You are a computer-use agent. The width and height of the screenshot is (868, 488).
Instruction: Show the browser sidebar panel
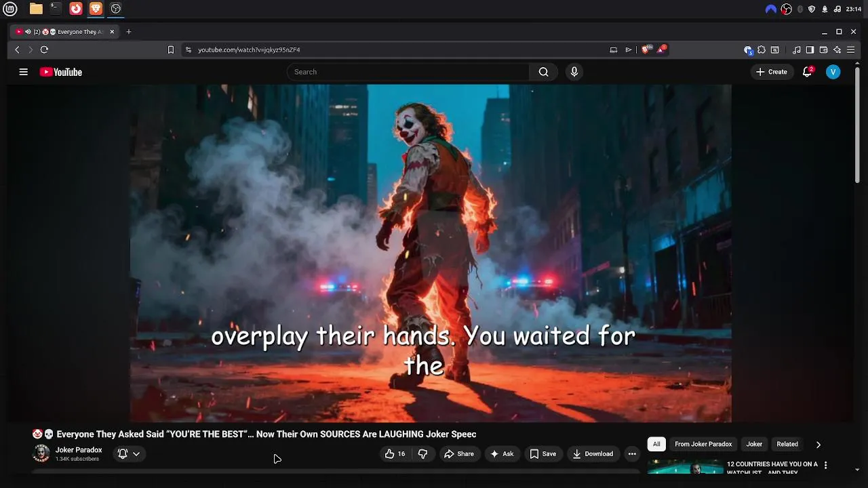810,49
